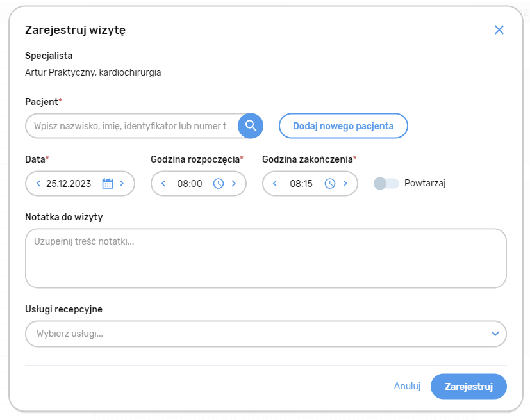Go to previous date with left arrow

coord(38,184)
